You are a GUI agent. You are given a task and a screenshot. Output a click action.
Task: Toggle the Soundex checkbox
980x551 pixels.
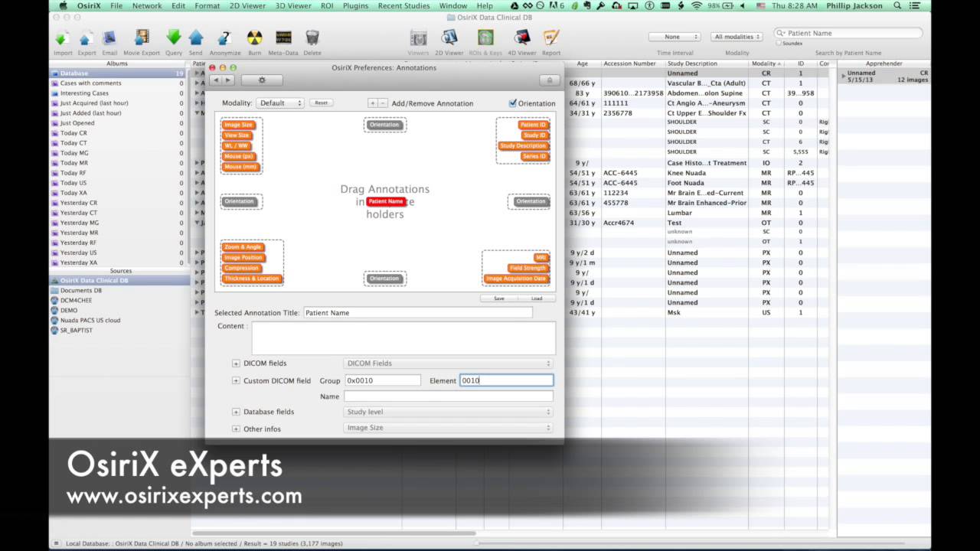pyautogui.click(x=779, y=43)
